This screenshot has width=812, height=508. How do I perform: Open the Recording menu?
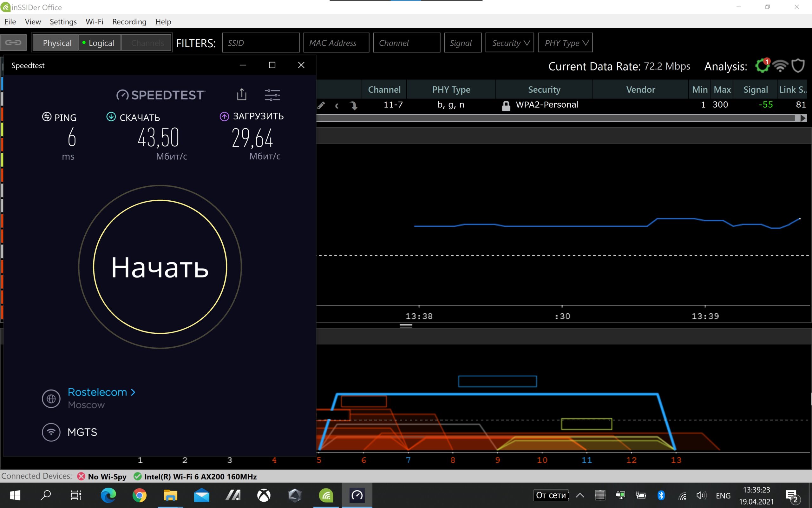(129, 22)
